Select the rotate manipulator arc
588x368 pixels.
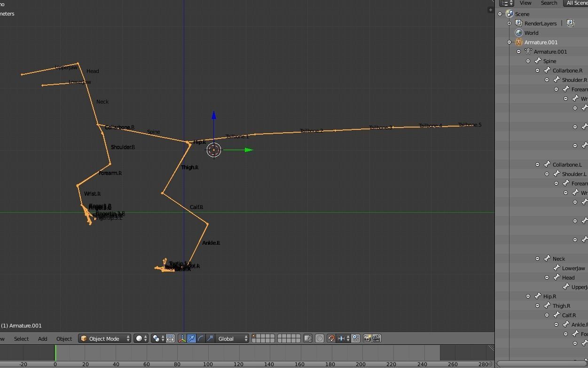point(201,338)
